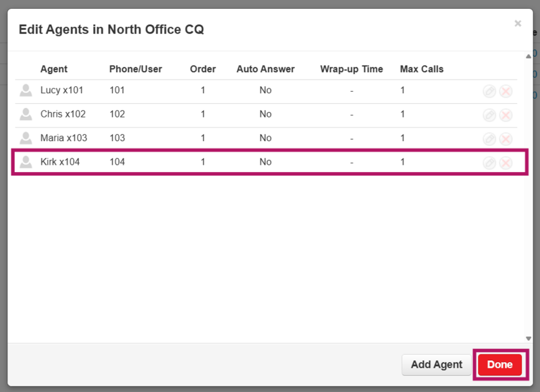
Task: Click the Auto Answer column header
Action: tap(265, 69)
